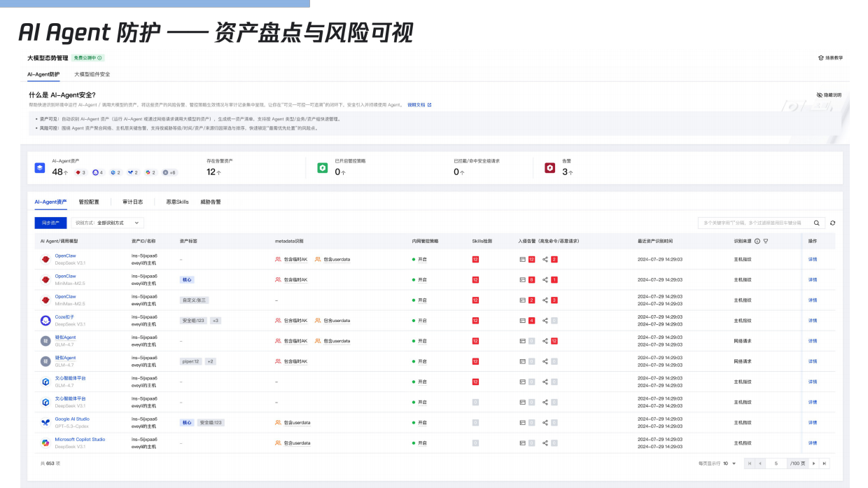Open the 识别来源 column filter funnel
The height and width of the screenshot is (488, 868).
[x=766, y=241]
